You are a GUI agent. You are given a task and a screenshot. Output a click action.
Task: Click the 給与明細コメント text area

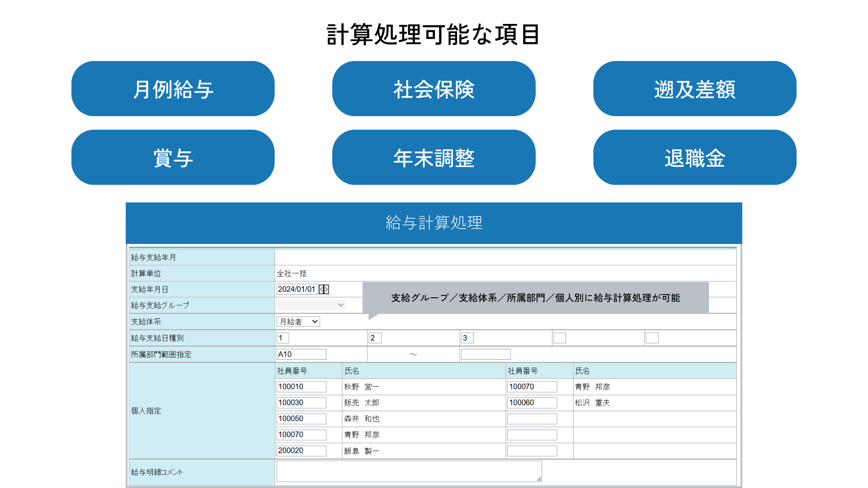[x=409, y=471]
